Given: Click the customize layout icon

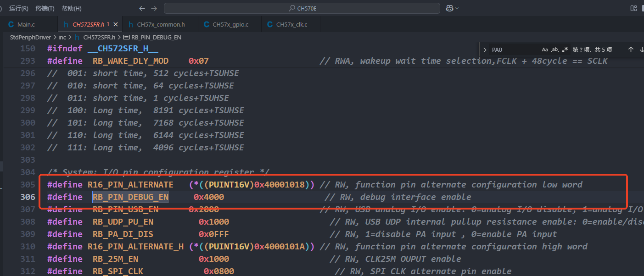Looking at the screenshot, I should [634, 8].
